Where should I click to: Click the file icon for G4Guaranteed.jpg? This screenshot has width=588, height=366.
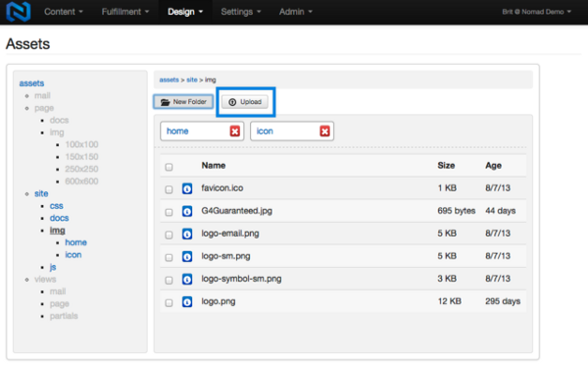coord(187,211)
